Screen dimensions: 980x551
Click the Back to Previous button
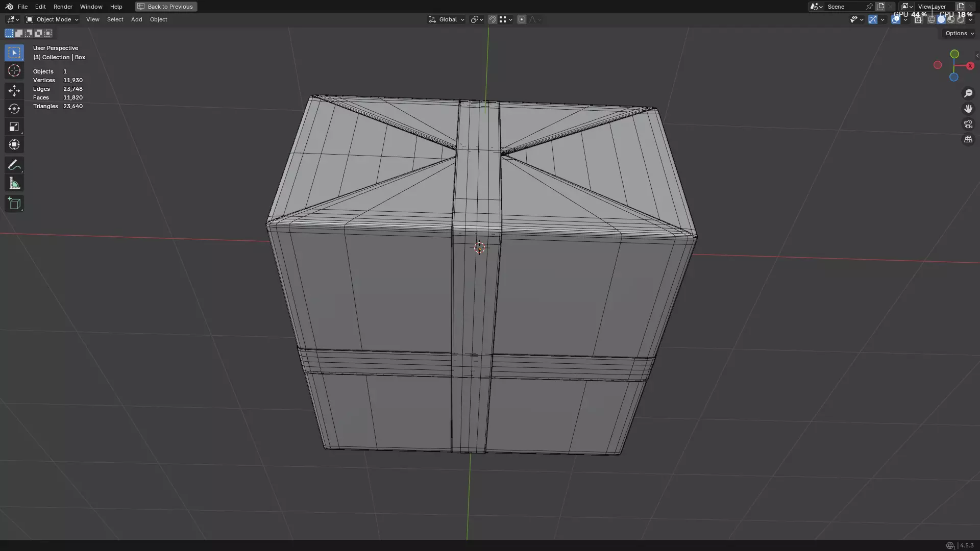click(166, 7)
